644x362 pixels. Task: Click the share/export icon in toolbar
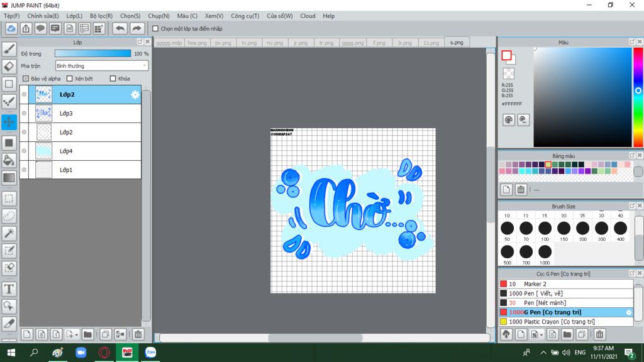pos(26,29)
